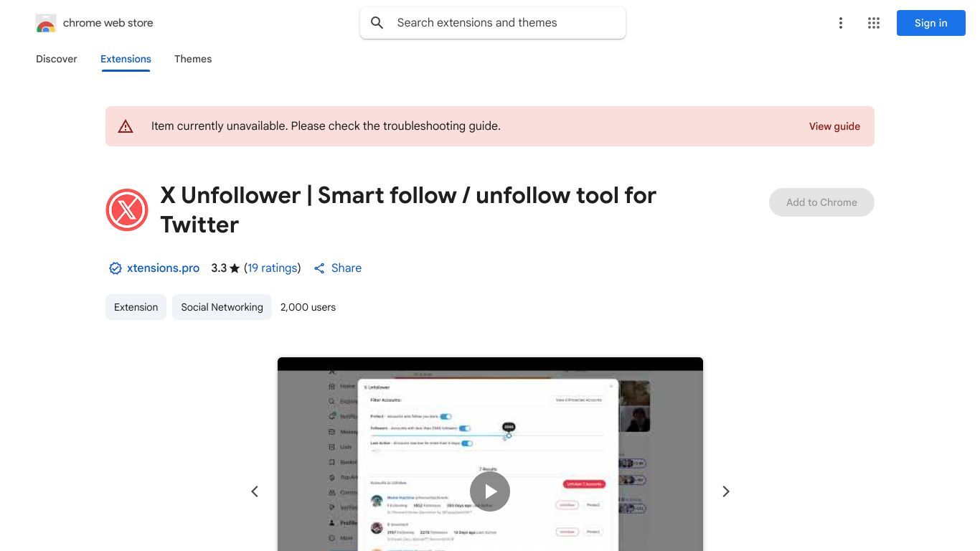980x551 pixels.
Task: Click the Extension type chip
Action: tap(136, 307)
